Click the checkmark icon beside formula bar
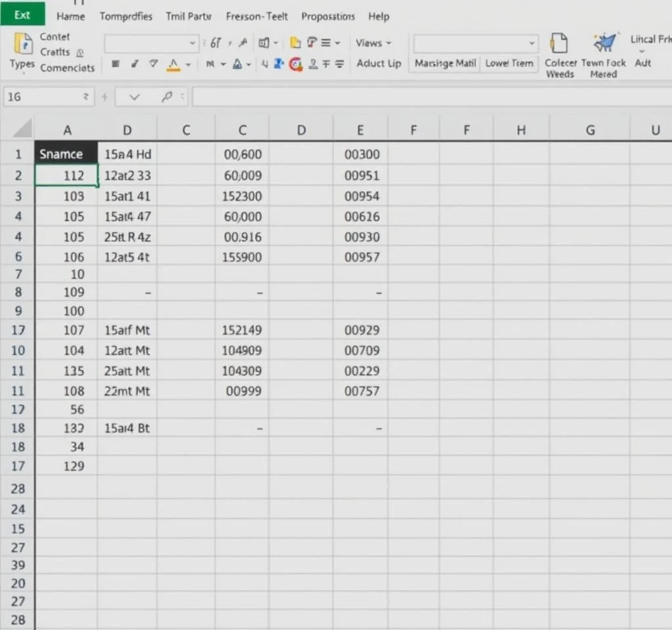 (x=135, y=97)
